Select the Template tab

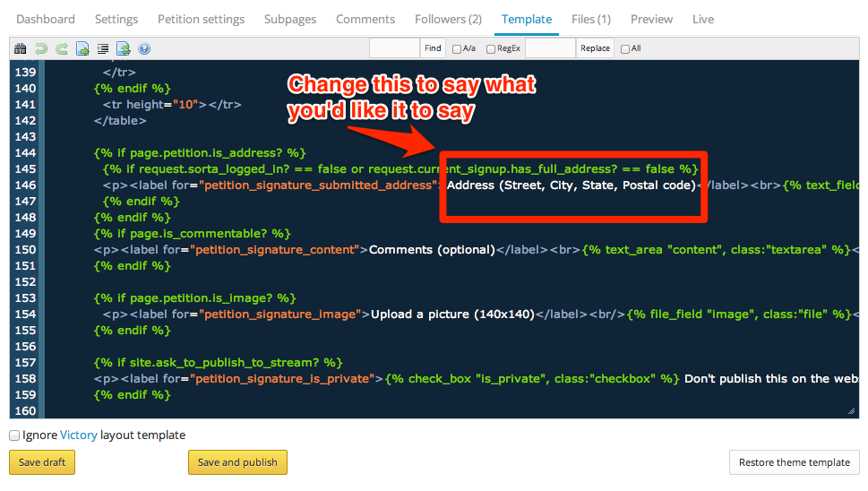click(x=527, y=20)
